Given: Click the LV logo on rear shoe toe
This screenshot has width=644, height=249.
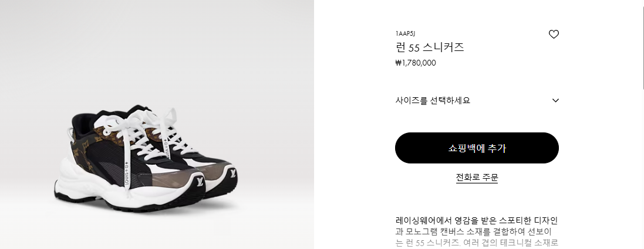Looking at the screenshot, I should (232, 173).
